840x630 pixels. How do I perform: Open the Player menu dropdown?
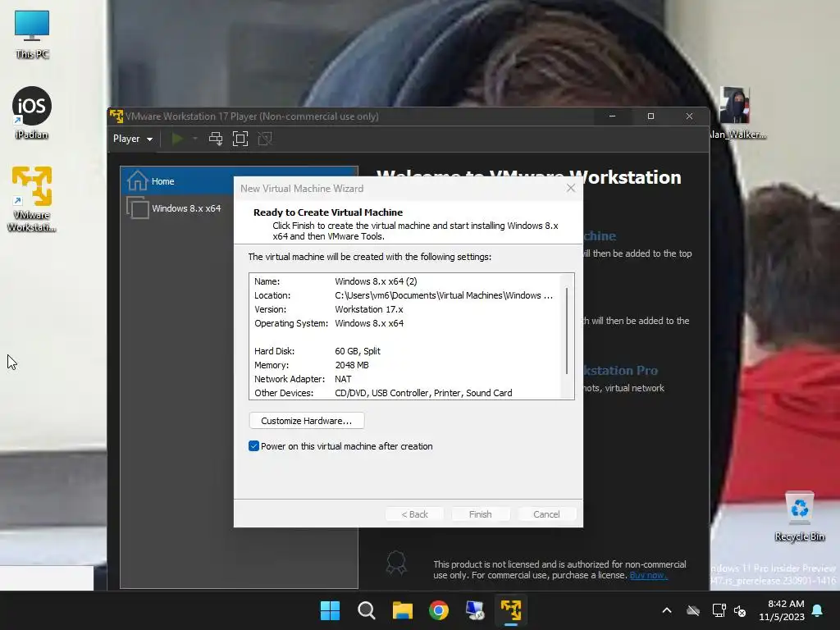[x=132, y=139]
